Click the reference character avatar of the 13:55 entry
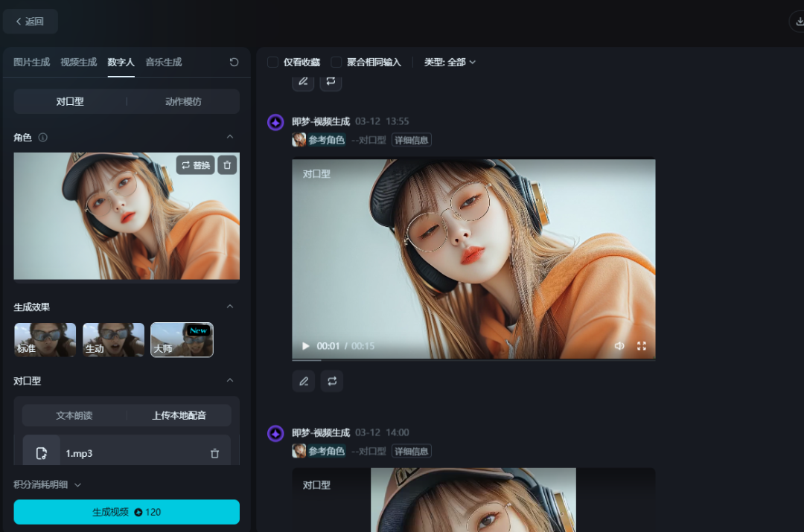804x532 pixels. 299,139
